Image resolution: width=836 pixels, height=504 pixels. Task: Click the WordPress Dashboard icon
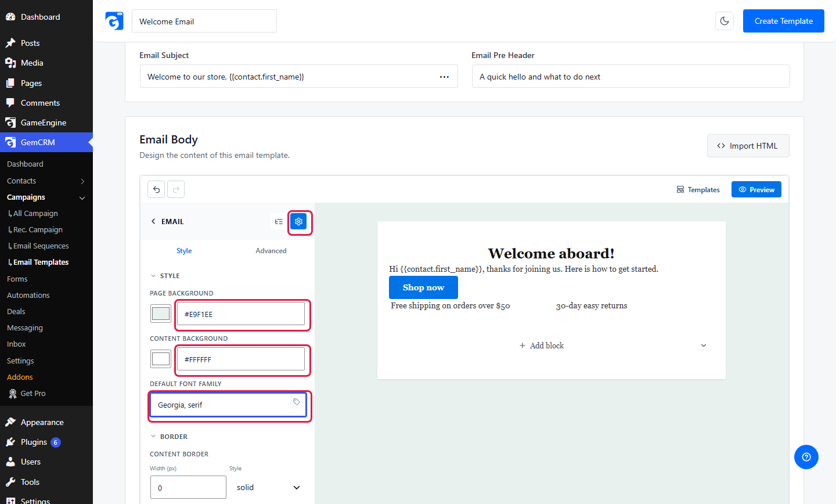point(10,17)
